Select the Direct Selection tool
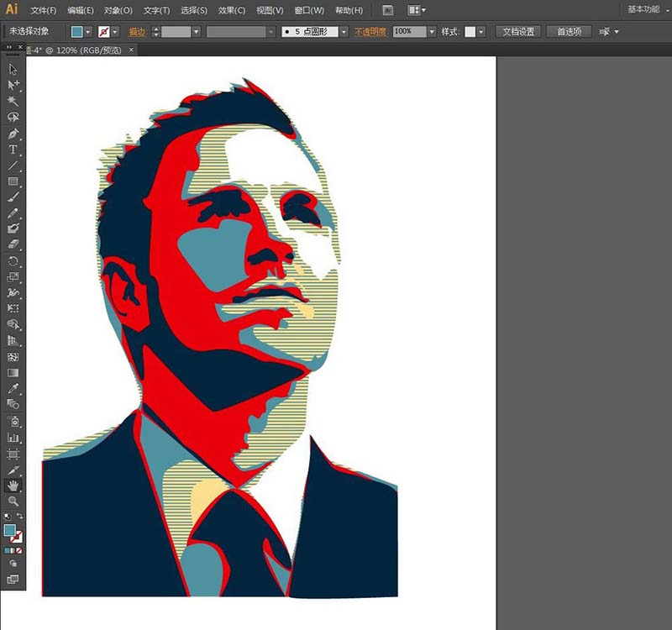672x630 pixels. click(13, 85)
